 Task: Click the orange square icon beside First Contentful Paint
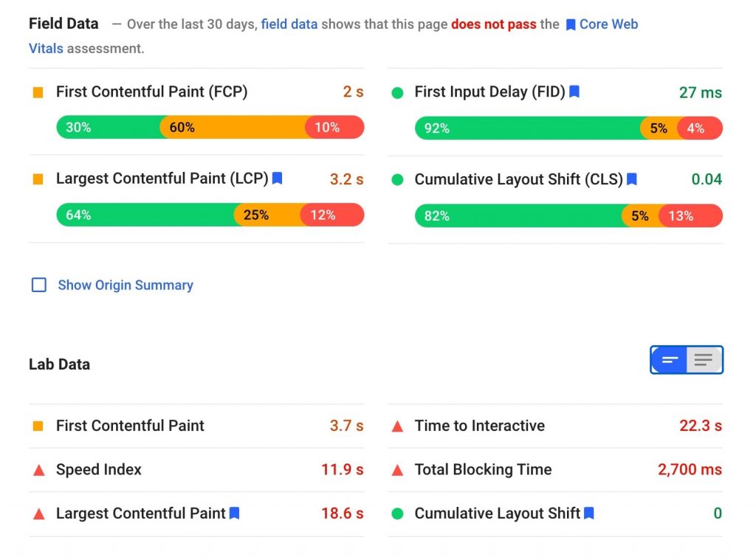39,92
